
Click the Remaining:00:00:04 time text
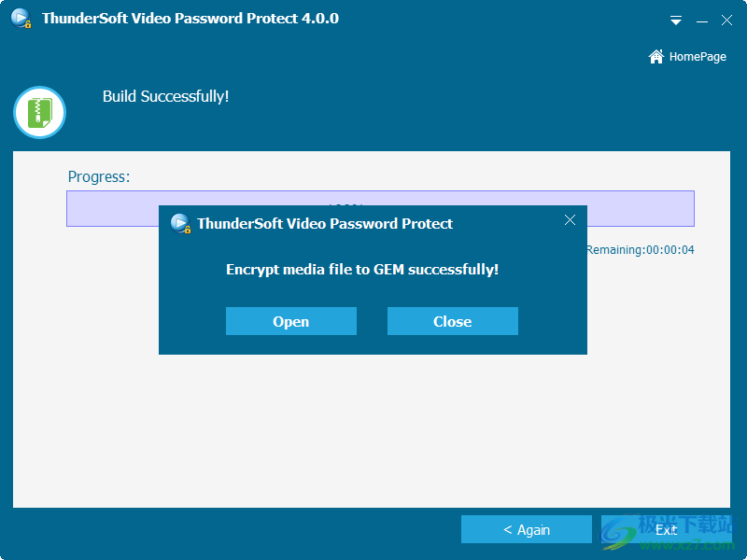tap(641, 249)
